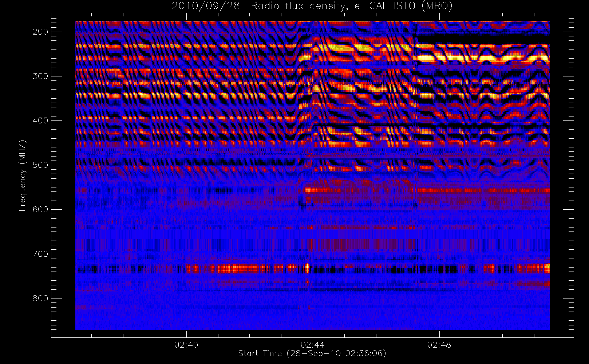Click the 02:40 time tick label
The image size is (589, 364).
coord(186,345)
